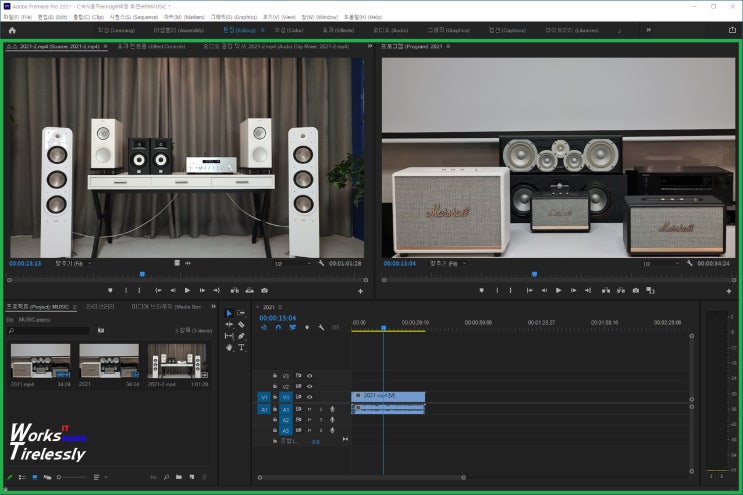Click Export Frame camera in Source monitor

[x=264, y=290]
